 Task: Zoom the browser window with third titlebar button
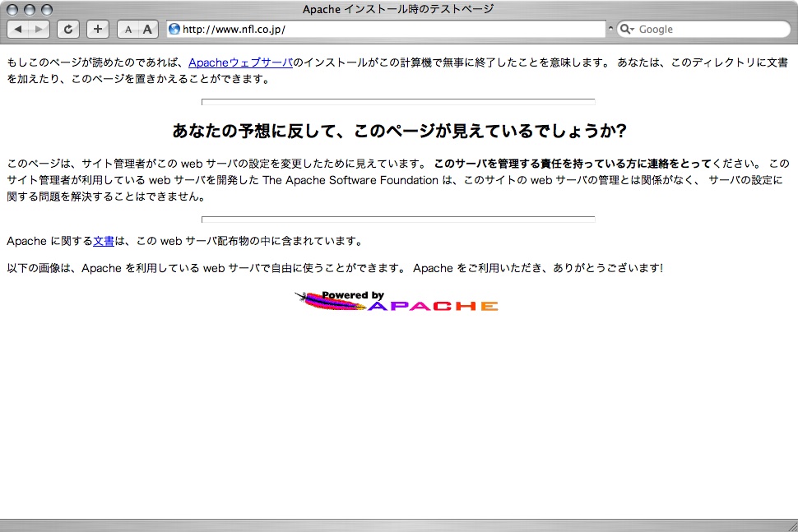[x=46, y=10]
